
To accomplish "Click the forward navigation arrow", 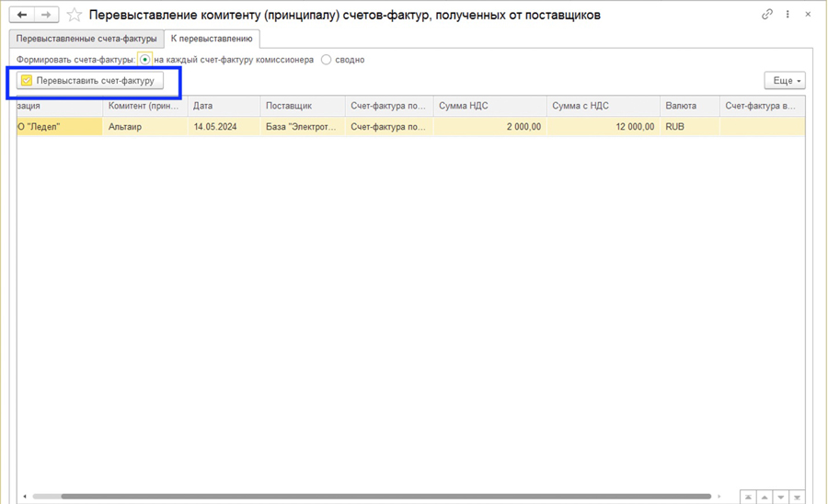I will click(46, 15).
